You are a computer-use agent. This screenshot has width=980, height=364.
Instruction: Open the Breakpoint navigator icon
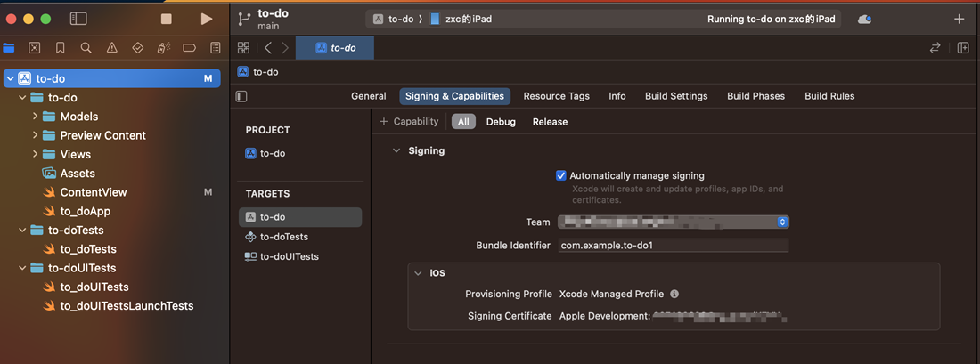[189, 48]
